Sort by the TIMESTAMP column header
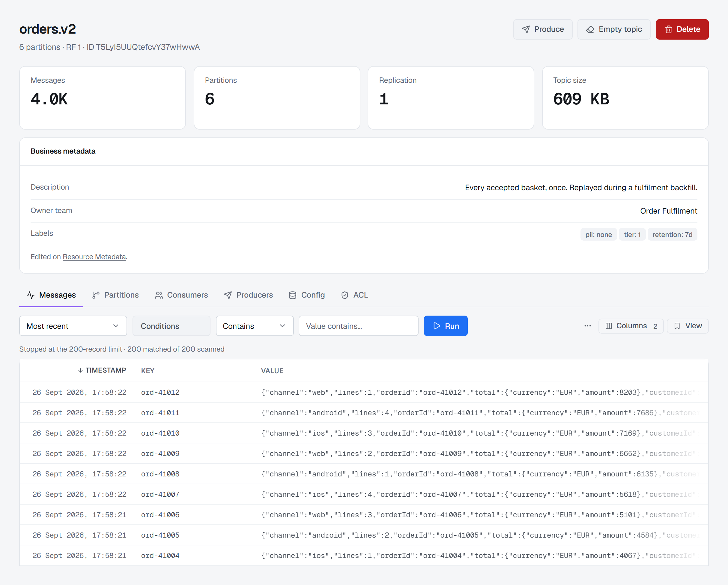 [x=102, y=370]
